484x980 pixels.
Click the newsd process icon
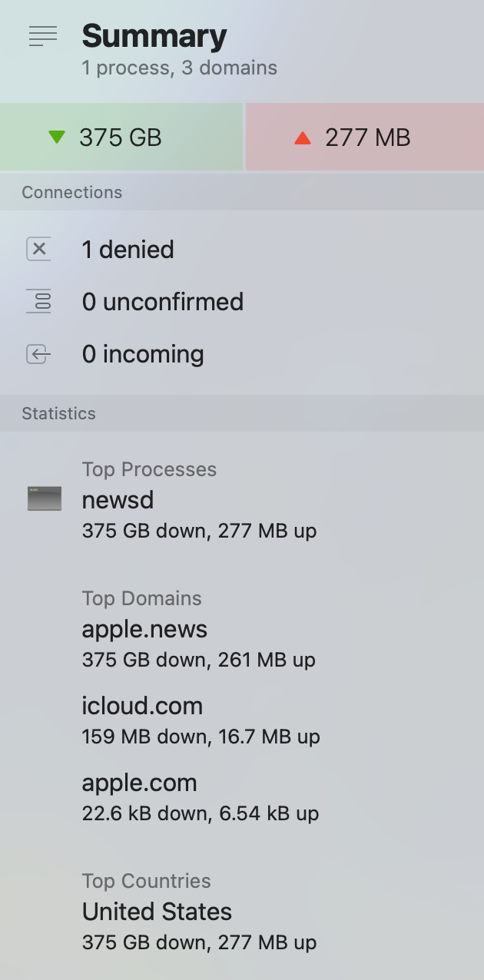pos(45,499)
